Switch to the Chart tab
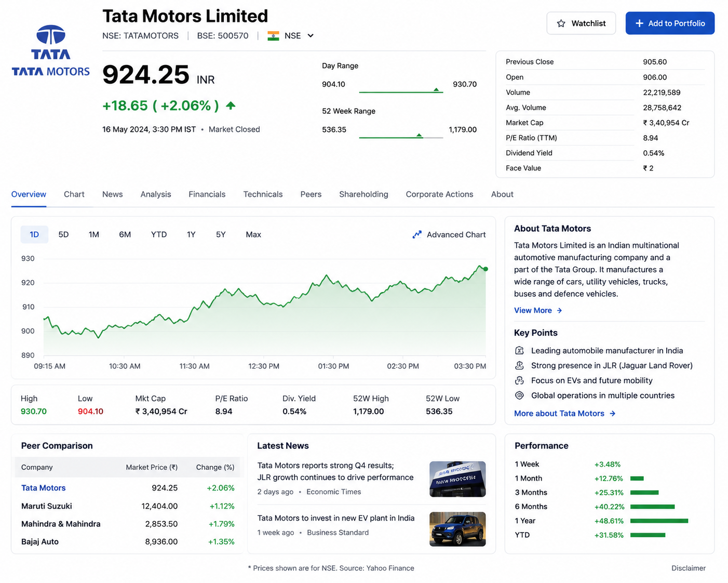 pos(74,194)
